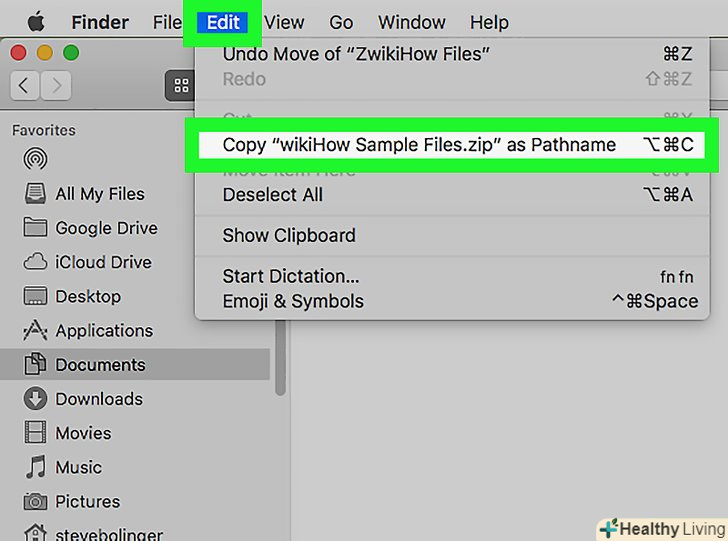
Task: Select Documents label in sidebar
Action: click(x=100, y=365)
